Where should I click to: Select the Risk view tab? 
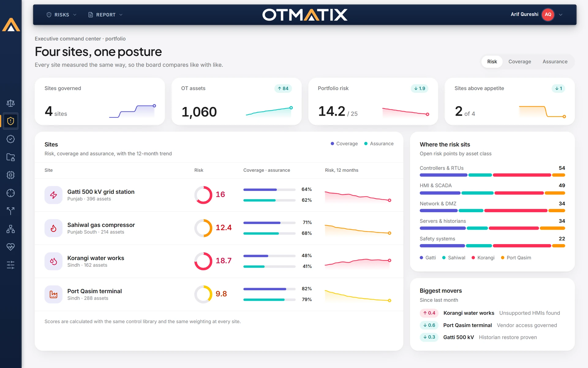[492, 62]
